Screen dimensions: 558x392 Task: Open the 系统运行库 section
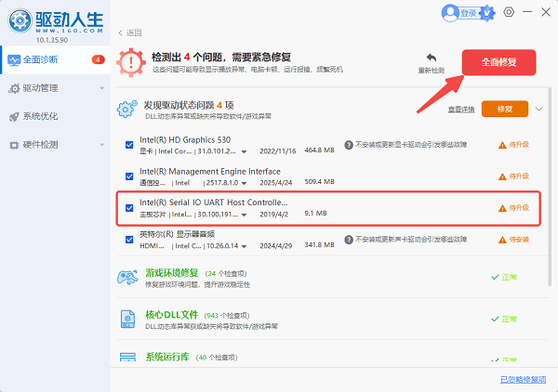(x=167, y=357)
